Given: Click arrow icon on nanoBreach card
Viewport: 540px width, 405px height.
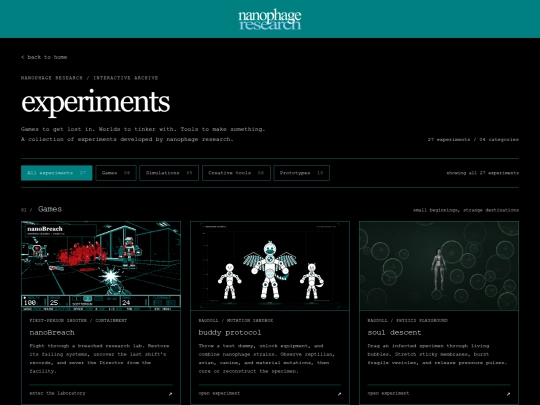Looking at the screenshot, I should click(x=170, y=394).
